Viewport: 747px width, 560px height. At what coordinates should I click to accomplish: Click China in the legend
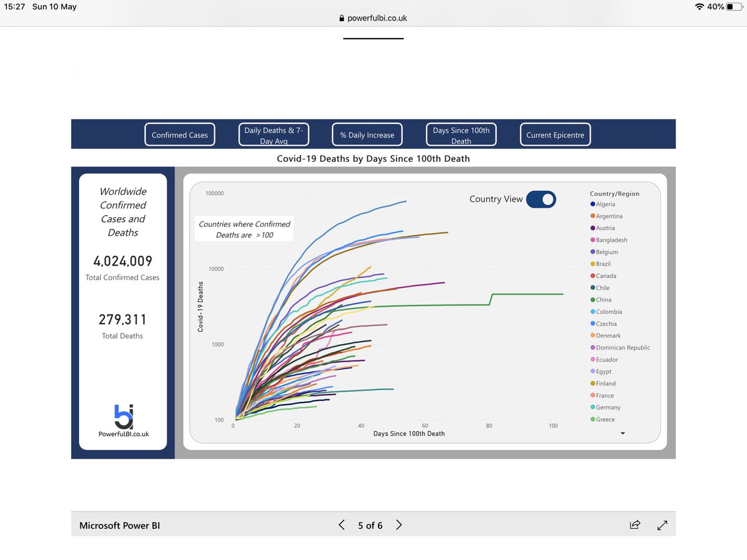pos(601,300)
